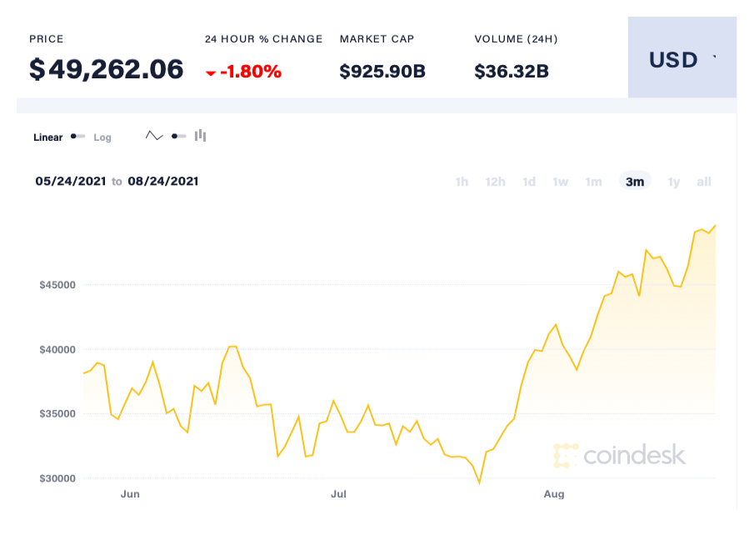This screenshot has width=754, height=560.
Task: Select the 1h time range
Action: coord(462,181)
